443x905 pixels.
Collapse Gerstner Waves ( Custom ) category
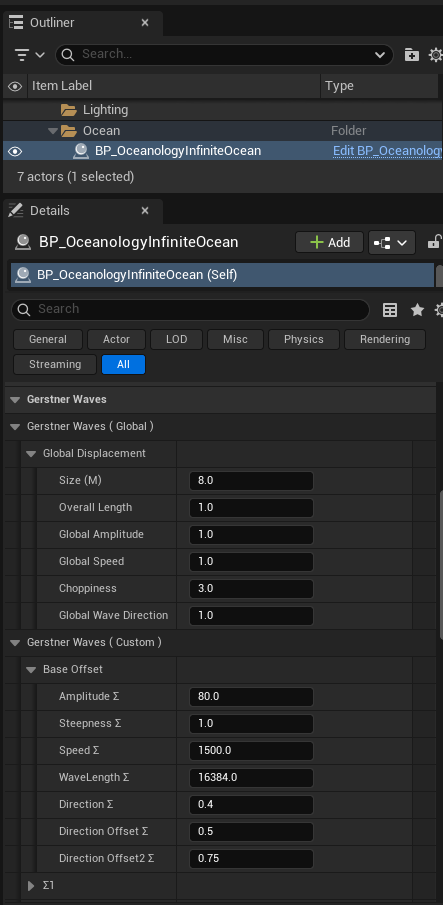click(15, 642)
